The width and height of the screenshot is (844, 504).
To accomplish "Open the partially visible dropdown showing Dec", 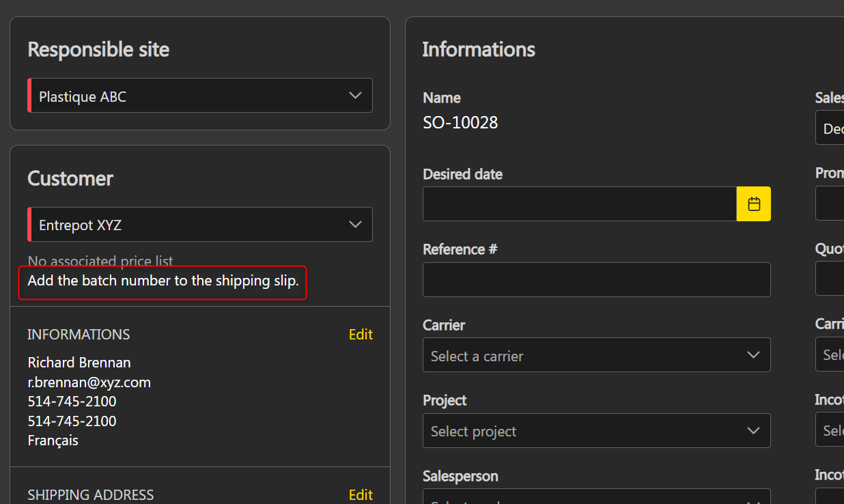I will point(830,128).
